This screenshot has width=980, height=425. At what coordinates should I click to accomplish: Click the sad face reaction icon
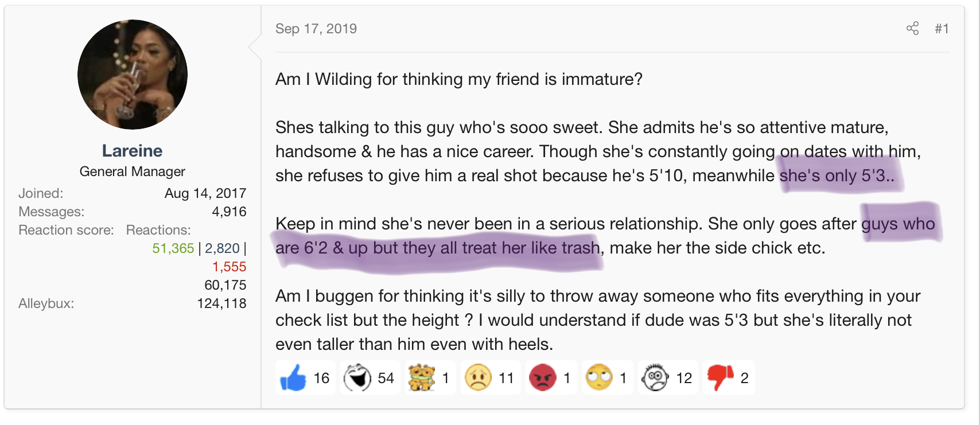pyautogui.click(x=478, y=377)
